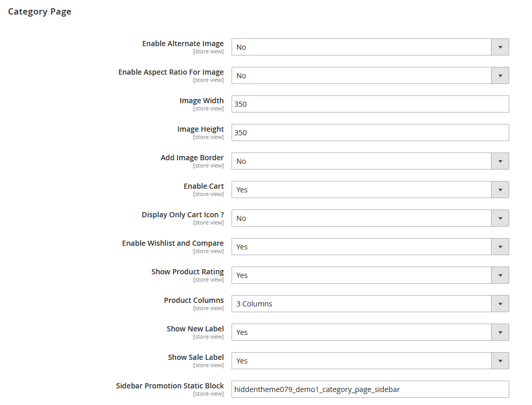This screenshot has width=532, height=405.
Task: Open the Display Only Cart Icon dropdown arrow
Action: pos(499,218)
